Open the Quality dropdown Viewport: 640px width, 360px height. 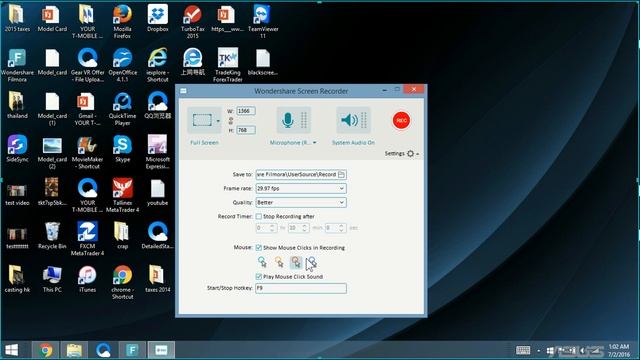301,202
